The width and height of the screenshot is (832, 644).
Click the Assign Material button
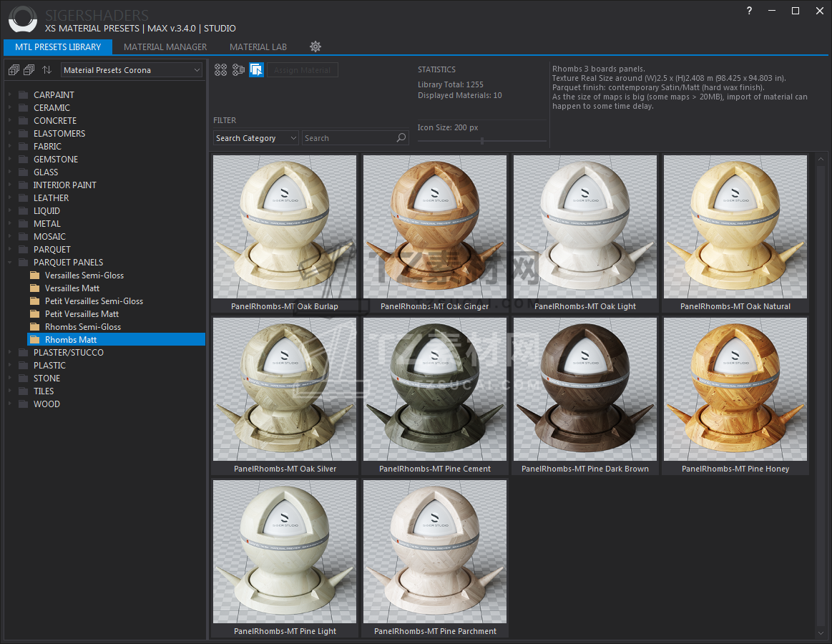303,70
